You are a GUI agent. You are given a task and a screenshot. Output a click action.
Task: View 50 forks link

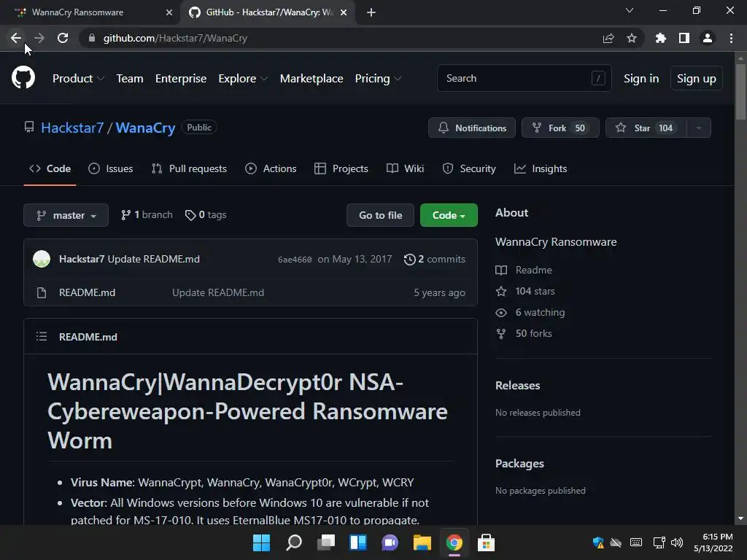pos(524,333)
